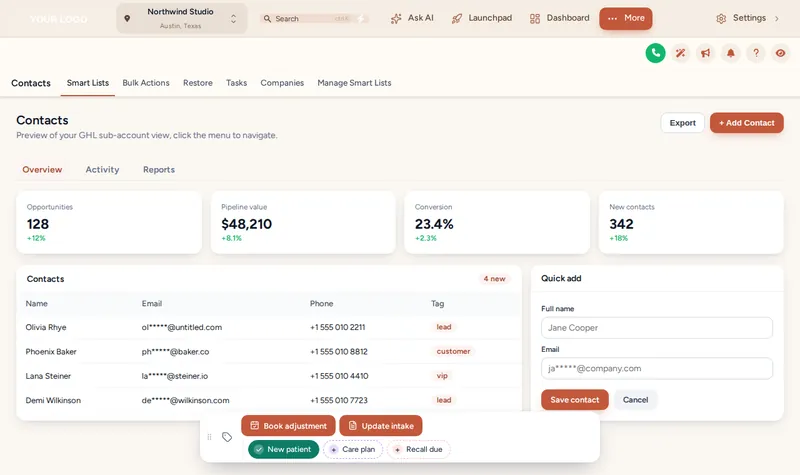Viewport: 800px width, 475px height.
Task: Click the Email column header
Action: coord(152,304)
